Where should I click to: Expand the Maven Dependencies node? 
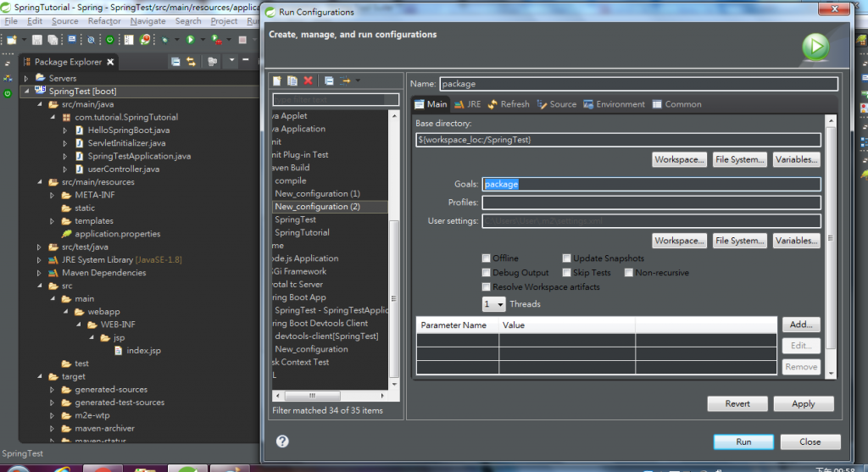[x=39, y=273]
